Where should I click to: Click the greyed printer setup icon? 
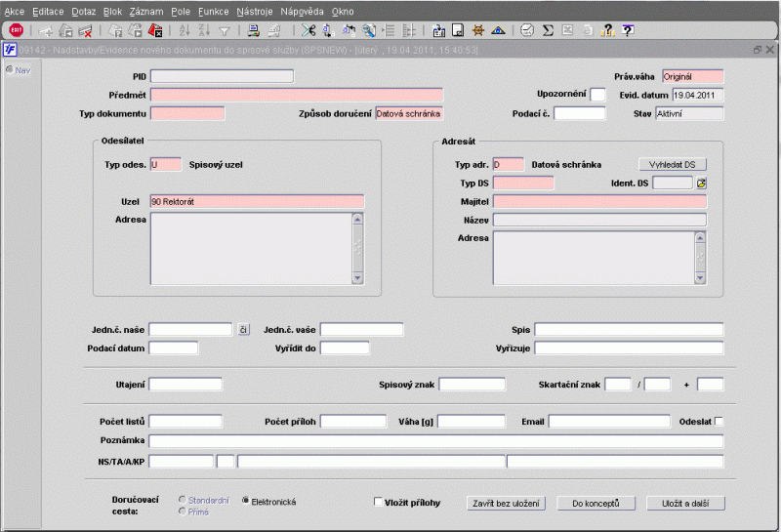pyautogui.click(x=274, y=31)
